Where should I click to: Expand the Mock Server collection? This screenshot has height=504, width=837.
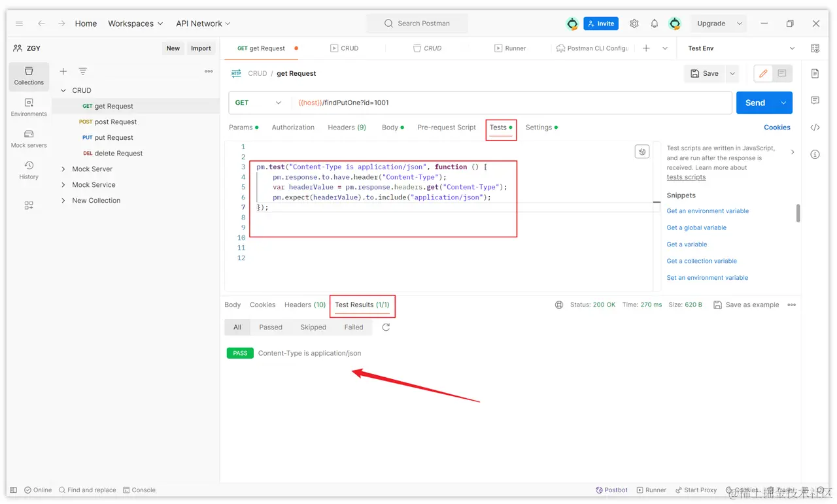click(x=63, y=169)
